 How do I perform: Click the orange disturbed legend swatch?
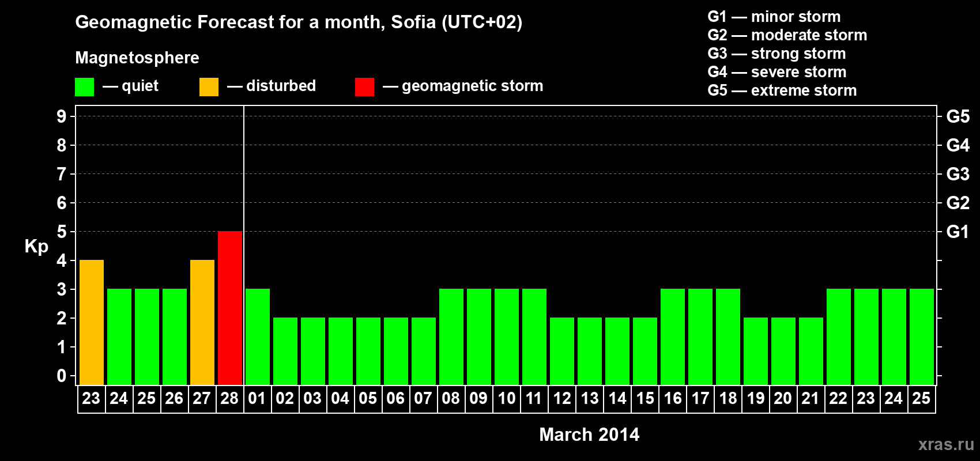[209, 87]
